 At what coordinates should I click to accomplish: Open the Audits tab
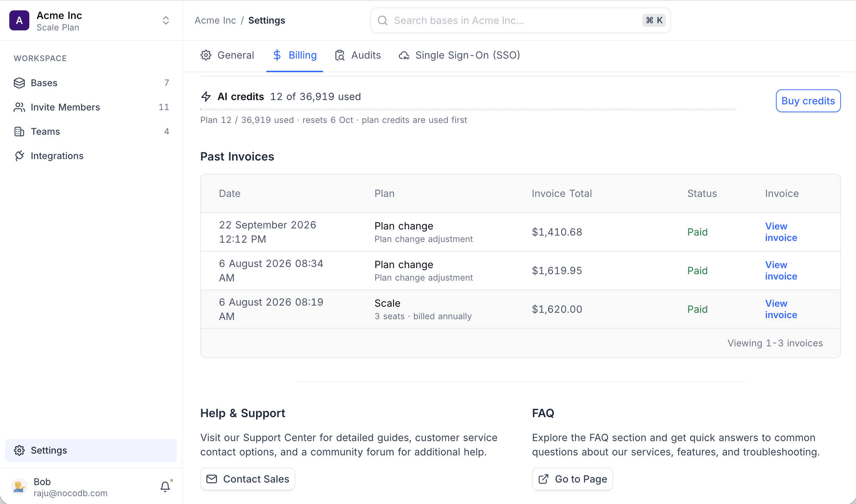click(x=358, y=55)
